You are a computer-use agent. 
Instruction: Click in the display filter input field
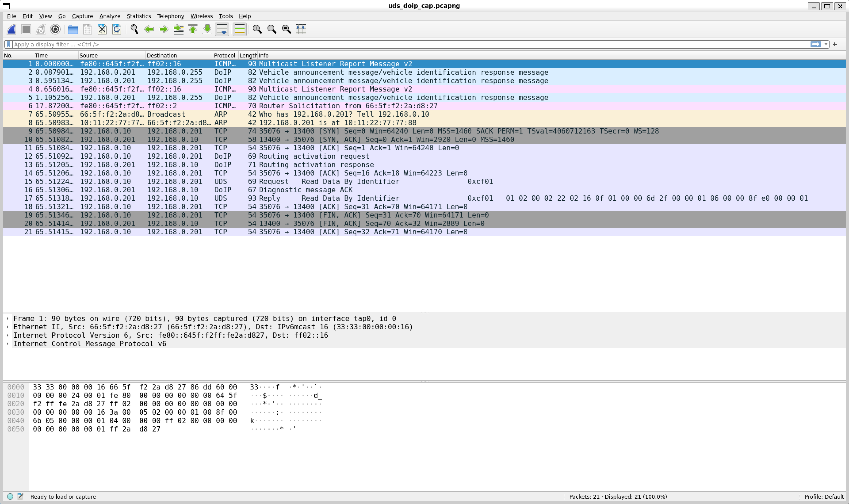point(407,44)
